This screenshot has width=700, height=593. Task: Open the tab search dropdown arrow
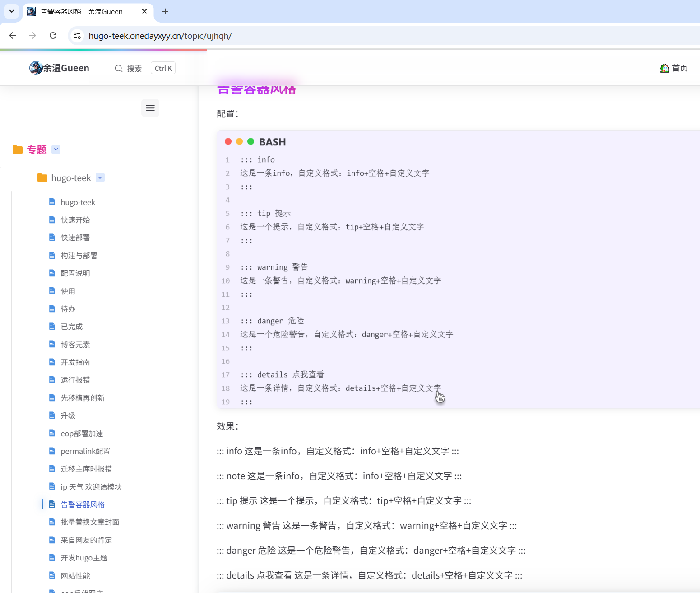click(12, 11)
